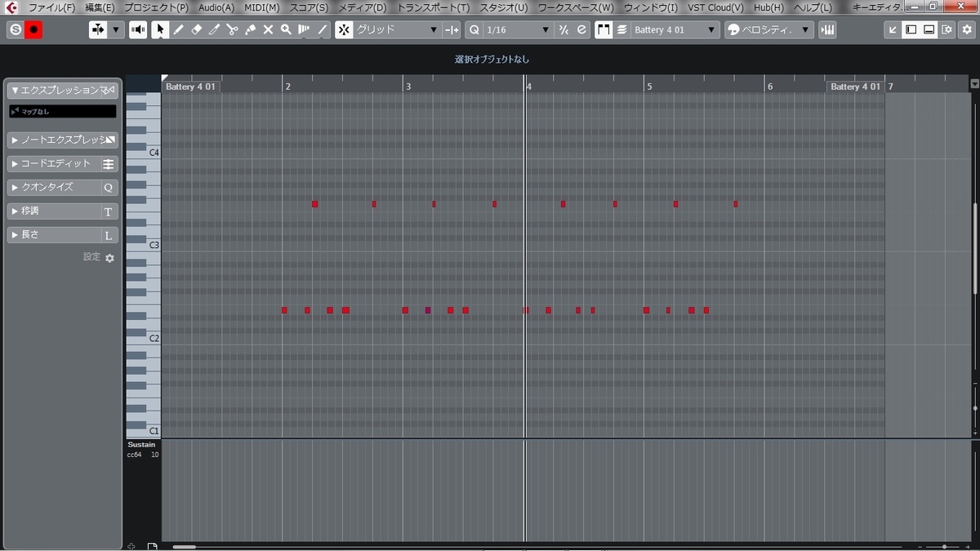Image resolution: width=980 pixels, height=551 pixels.
Task: Select the Time Warp tool
Action: tap(304, 29)
